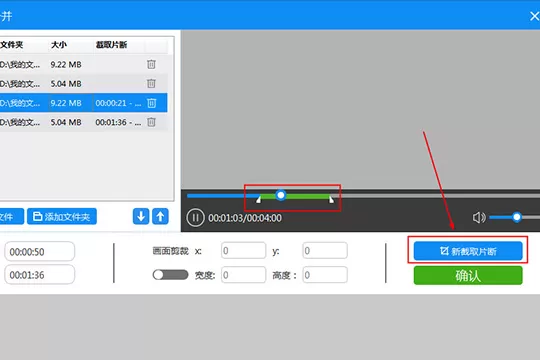Move selected item up with arrow button
This screenshot has width=540, height=360.
(x=160, y=216)
